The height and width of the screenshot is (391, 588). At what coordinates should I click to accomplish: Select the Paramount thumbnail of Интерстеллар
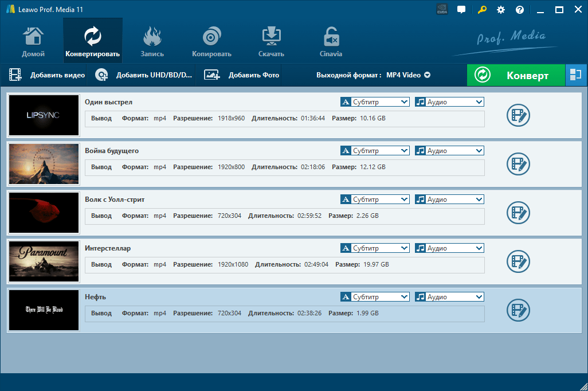(x=44, y=261)
